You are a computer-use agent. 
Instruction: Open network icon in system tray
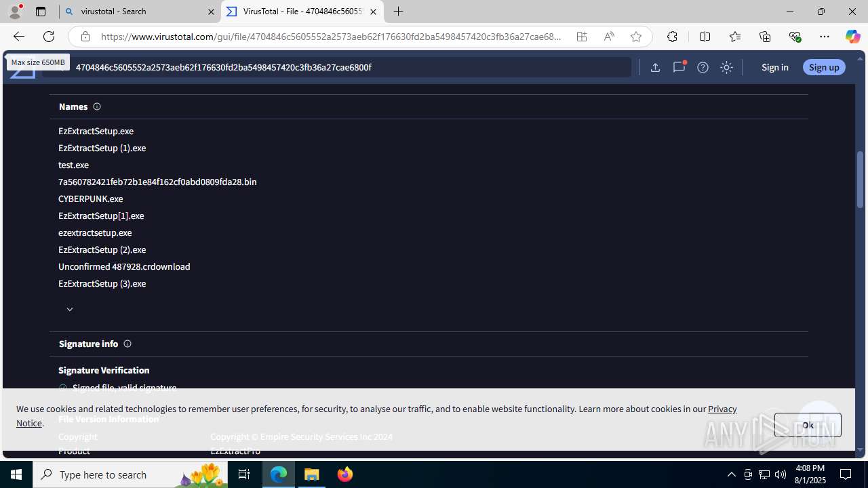point(764,474)
